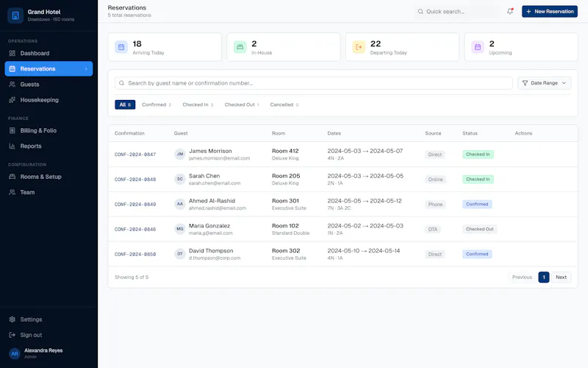Click the Settings gear icon

12,319
